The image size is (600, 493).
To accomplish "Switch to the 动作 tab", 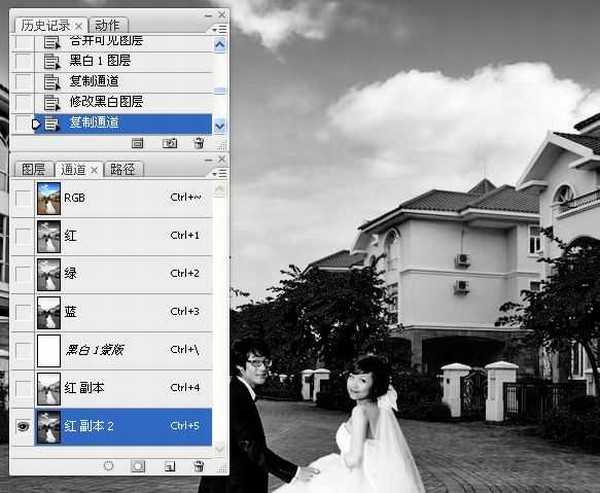I will [107, 25].
